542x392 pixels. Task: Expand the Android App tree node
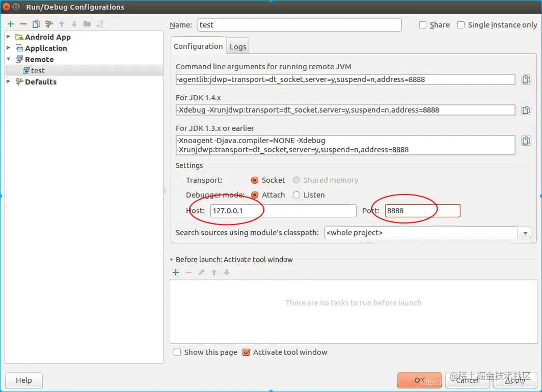click(x=8, y=37)
